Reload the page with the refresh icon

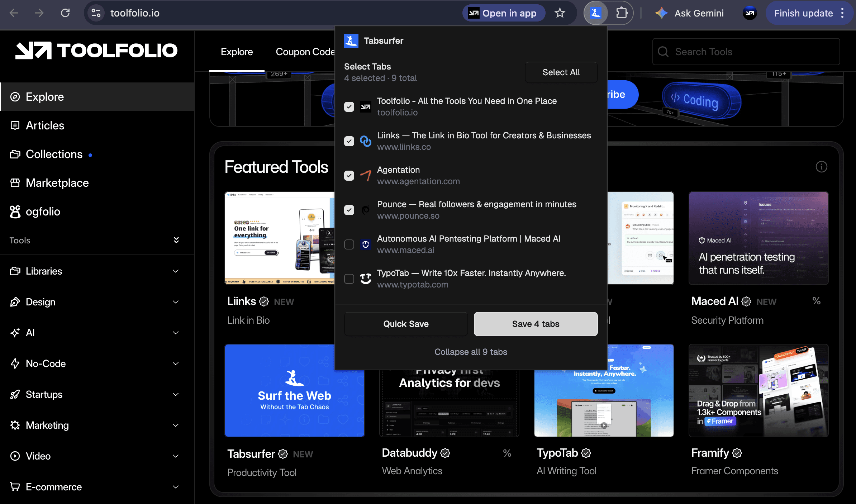click(x=65, y=13)
